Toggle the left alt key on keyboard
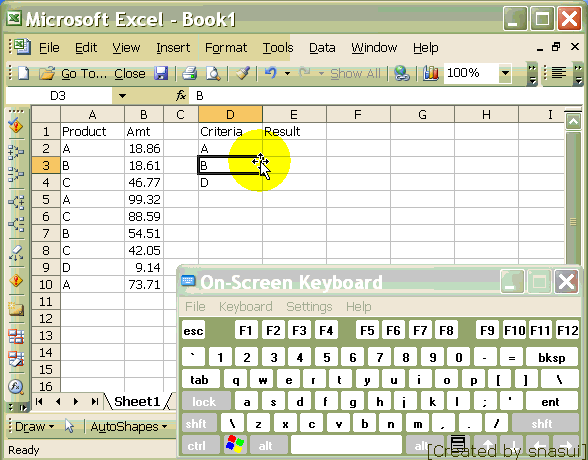Screen dimensions: 588x460 [x=268, y=445]
